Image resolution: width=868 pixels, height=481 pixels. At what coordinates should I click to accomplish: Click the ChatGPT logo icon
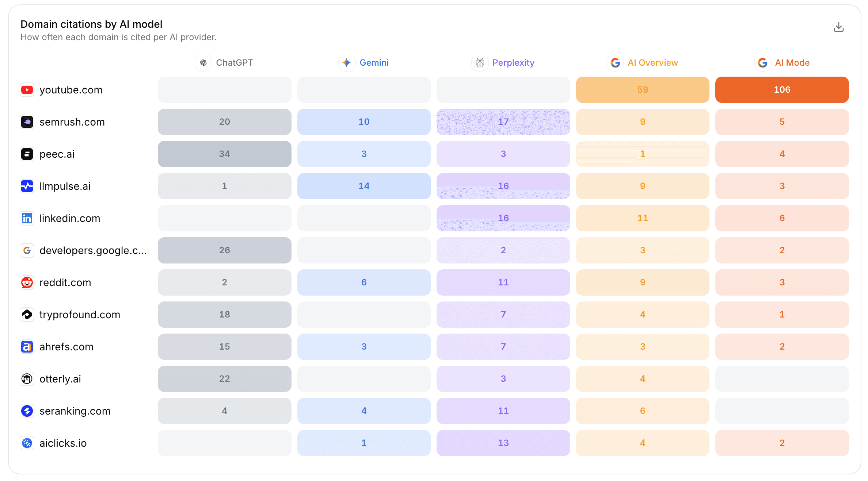(203, 63)
